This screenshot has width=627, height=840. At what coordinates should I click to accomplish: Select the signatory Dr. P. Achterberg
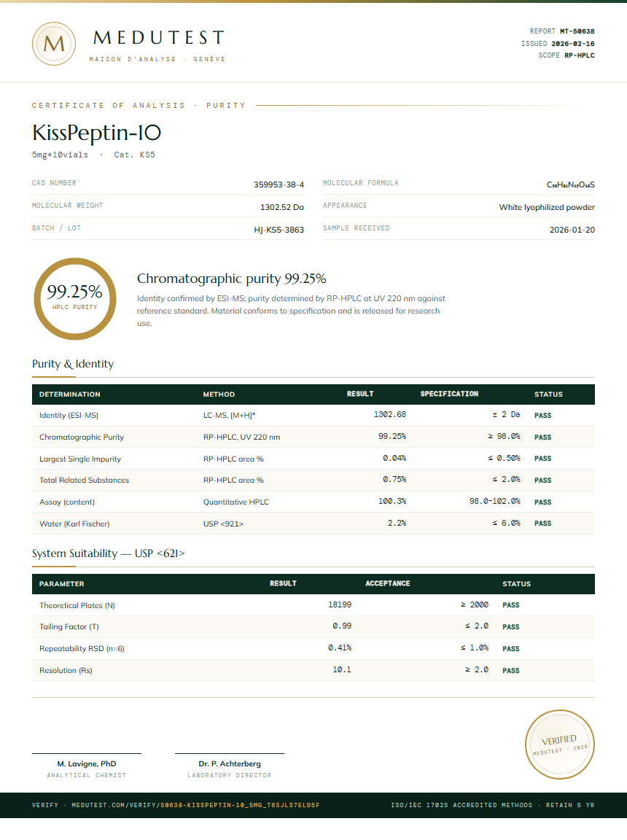click(230, 764)
